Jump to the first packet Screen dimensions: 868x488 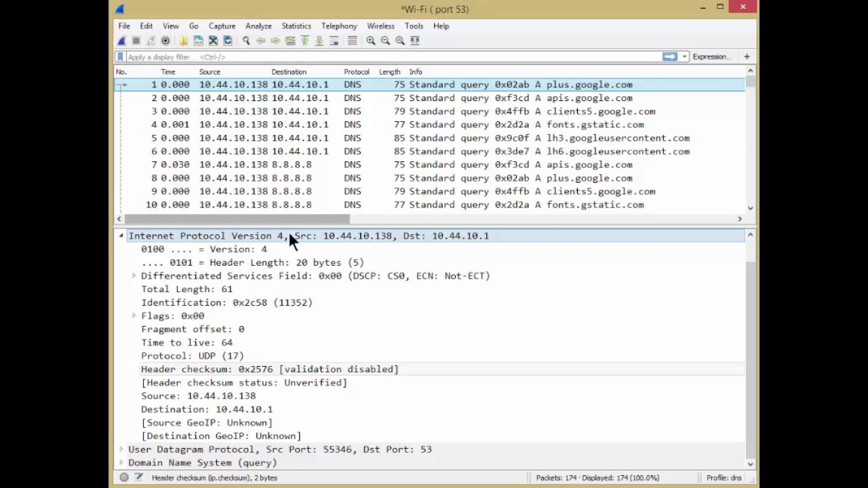[x=304, y=41]
